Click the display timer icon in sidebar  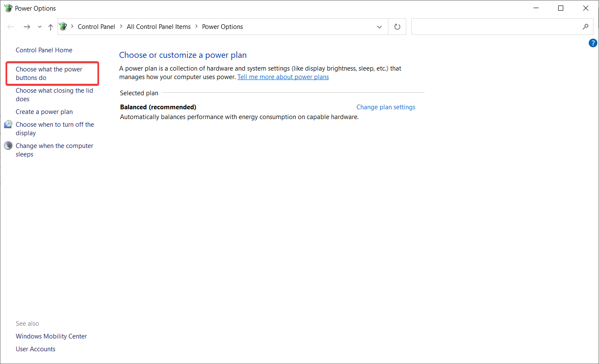point(8,124)
